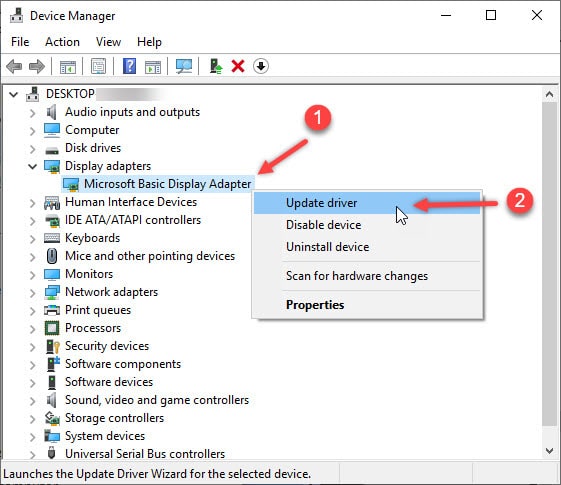The image size is (561, 485).
Task: Click the red X Uninstall device icon
Action: 238,66
